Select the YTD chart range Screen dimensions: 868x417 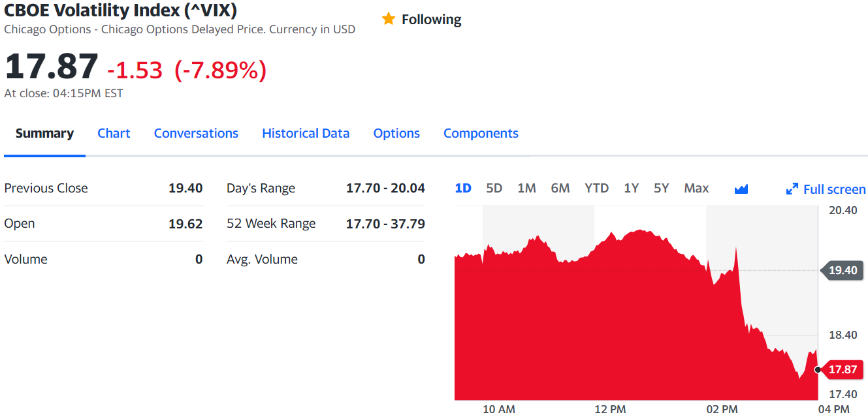596,188
